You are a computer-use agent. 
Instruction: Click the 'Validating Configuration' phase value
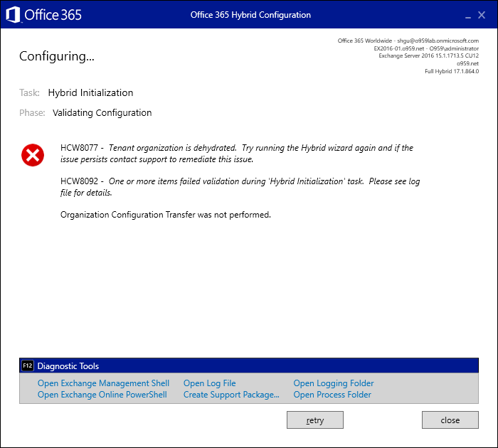click(x=102, y=113)
